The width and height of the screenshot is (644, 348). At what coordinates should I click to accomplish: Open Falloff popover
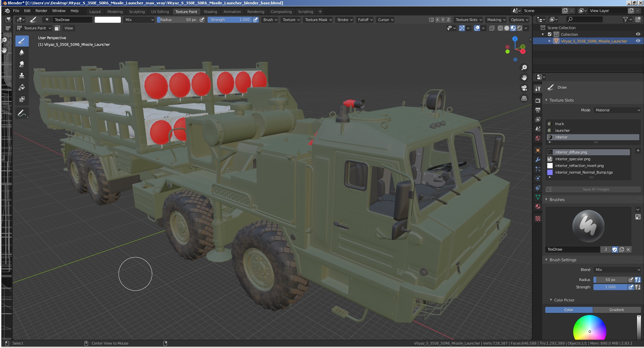(365, 20)
